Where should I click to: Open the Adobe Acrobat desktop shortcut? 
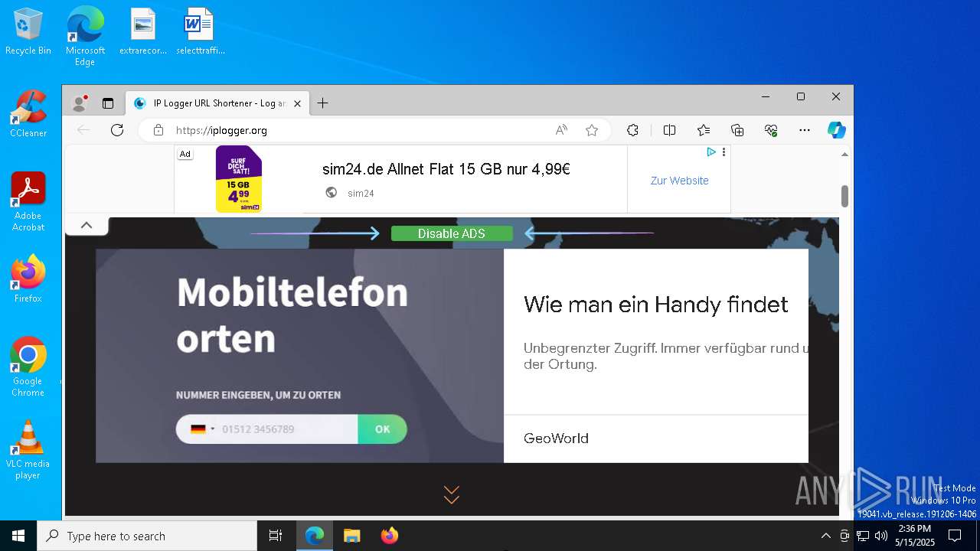pyautogui.click(x=28, y=202)
